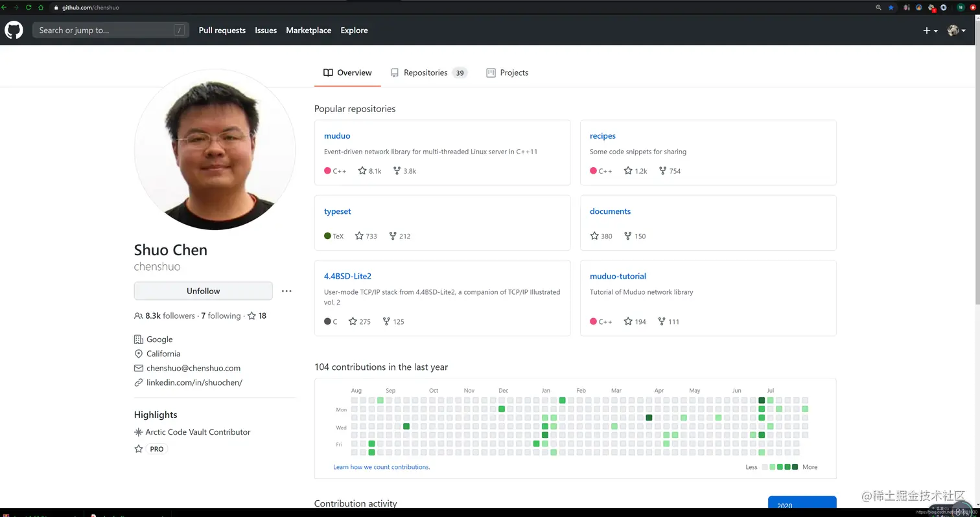Image resolution: width=980 pixels, height=517 pixels.
Task: Open the 8.3k followers link
Action: (x=165, y=316)
